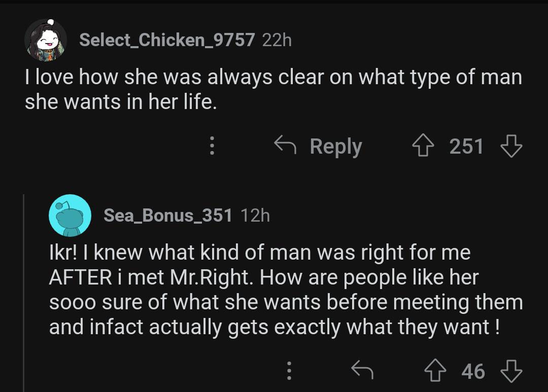Visit the Sea_Bonus_351 username link
This screenshot has width=548, height=392.
pos(168,215)
